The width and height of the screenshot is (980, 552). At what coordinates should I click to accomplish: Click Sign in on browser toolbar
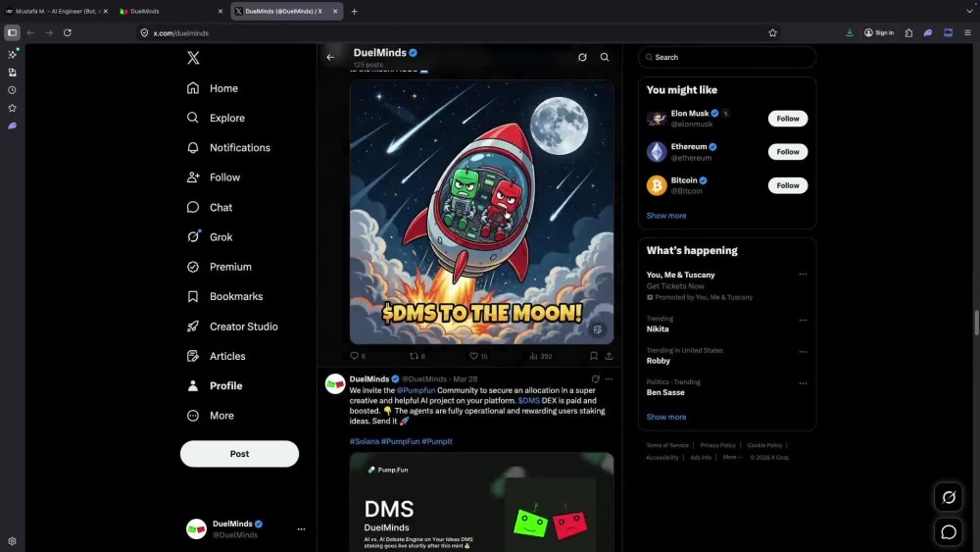click(879, 32)
